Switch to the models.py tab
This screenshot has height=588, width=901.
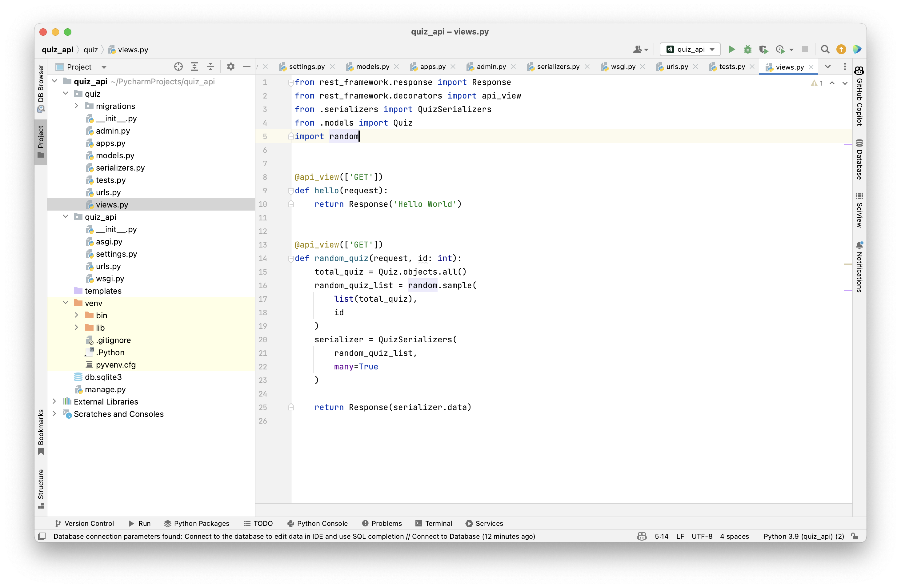click(x=372, y=66)
